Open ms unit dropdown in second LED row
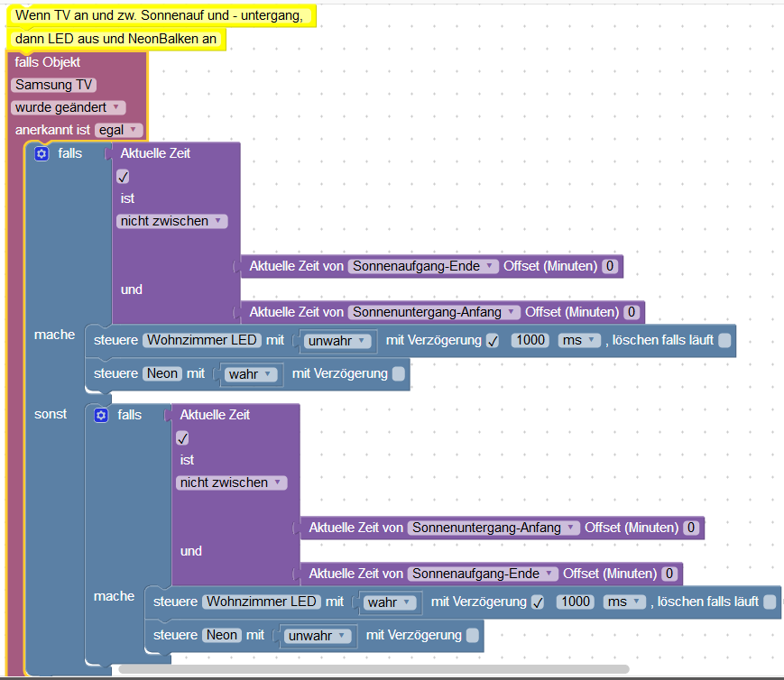784x680 pixels. point(624,602)
